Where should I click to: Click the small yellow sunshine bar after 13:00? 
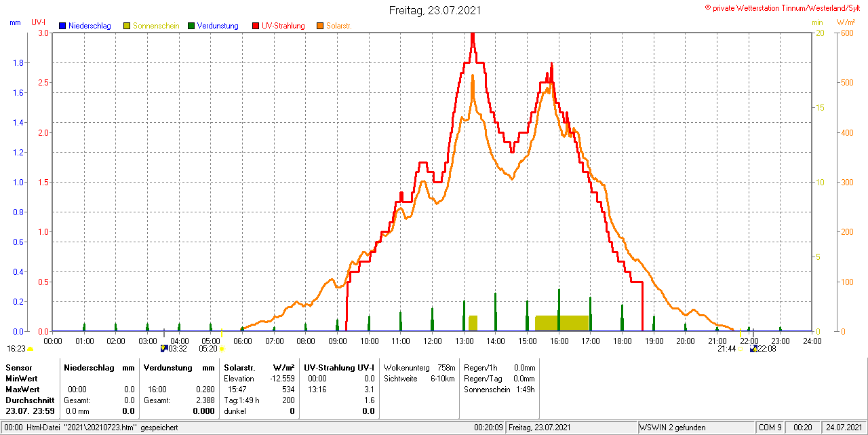473,323
